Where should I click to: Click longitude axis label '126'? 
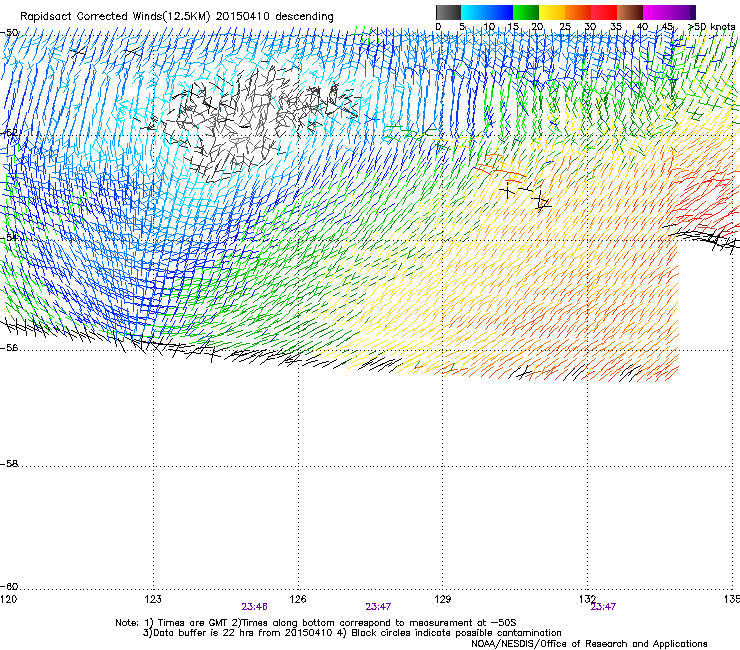tap(298, 599)
